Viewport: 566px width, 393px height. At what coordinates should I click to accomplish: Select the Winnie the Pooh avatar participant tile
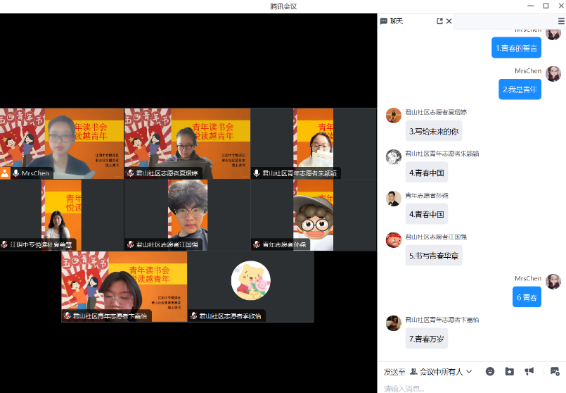pos(251,287)
